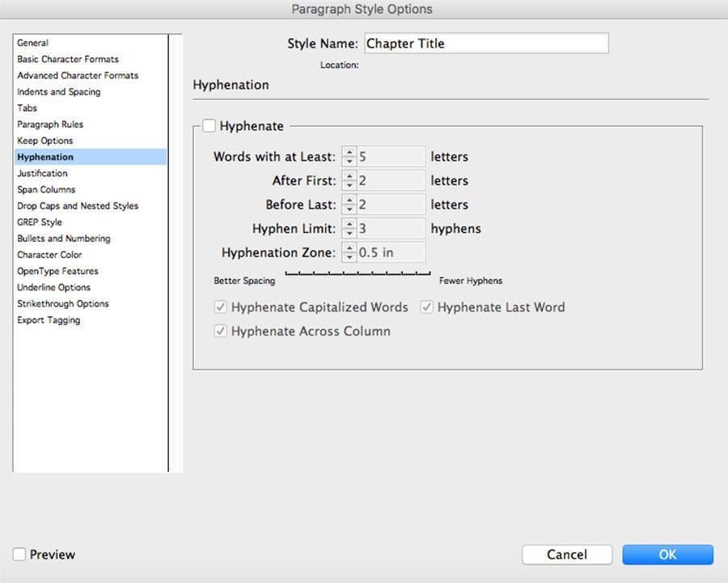Click the Cancel button
Screen dimensions: 728x583
(x=566, y=554)
